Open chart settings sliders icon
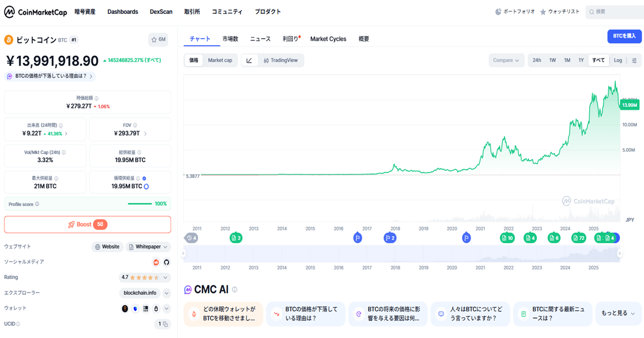This screenshot has width=644, height=338. (634, 61)
